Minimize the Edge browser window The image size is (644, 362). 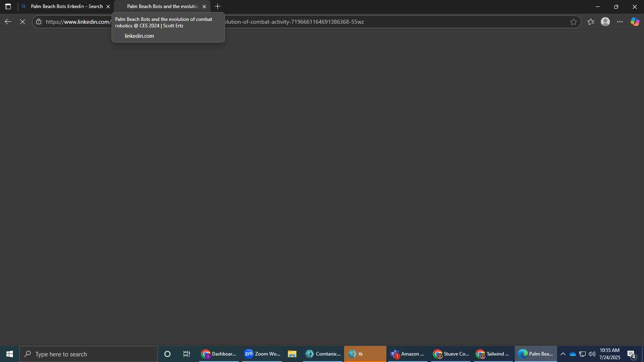[x=598, y=6]
